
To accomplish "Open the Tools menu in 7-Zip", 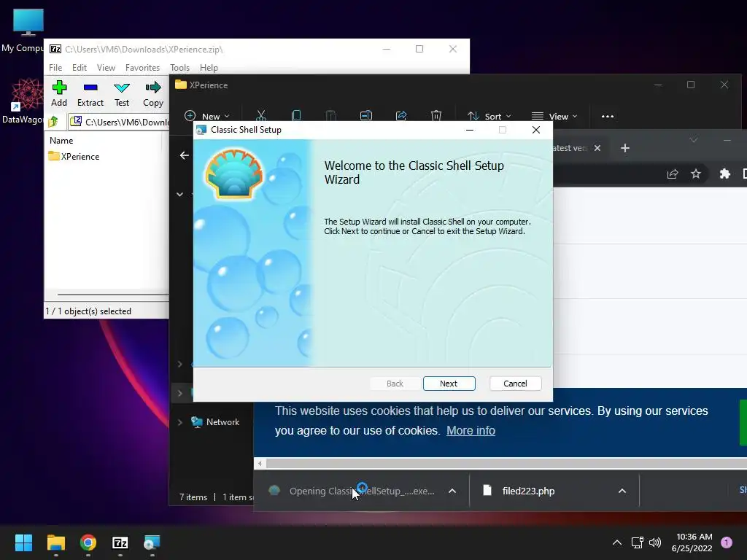I will [x=179, y=68].
